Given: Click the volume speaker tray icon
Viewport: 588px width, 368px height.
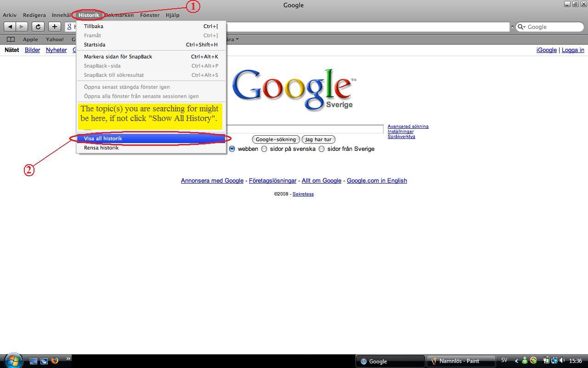Looking at the screenshot, I should click(562, 361).
